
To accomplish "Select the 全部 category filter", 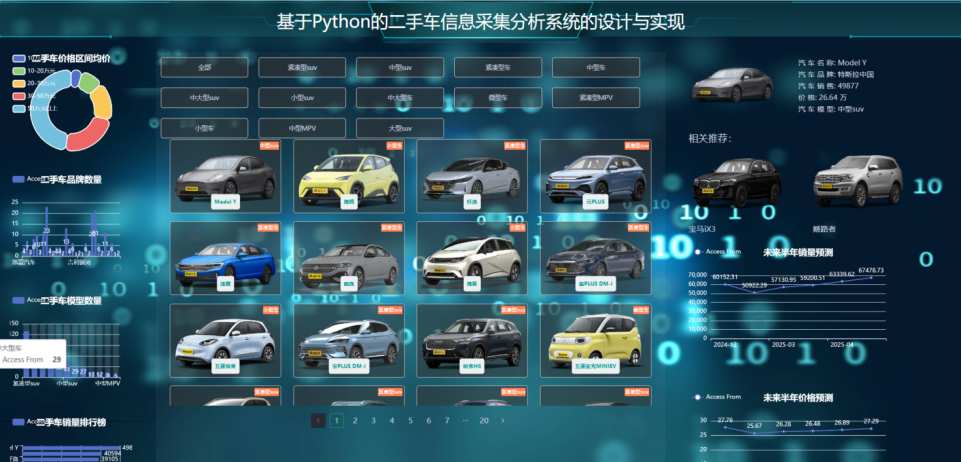I will pos(204,67).
